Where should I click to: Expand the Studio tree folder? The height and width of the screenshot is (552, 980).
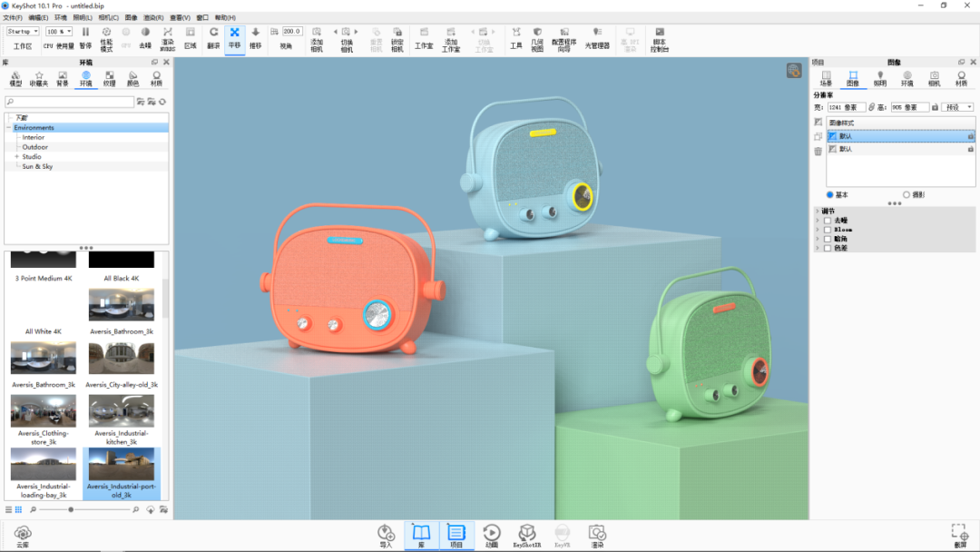[17, 156]
